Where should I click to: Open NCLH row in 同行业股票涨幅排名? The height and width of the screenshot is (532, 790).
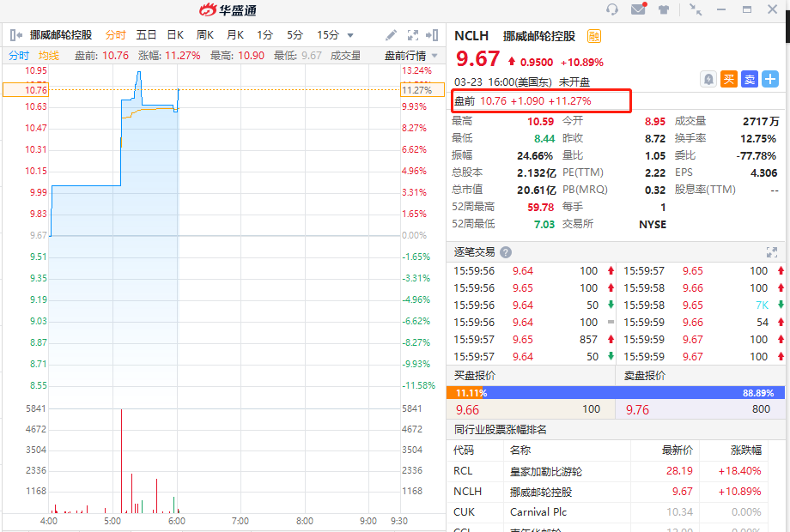coord(607,491)
